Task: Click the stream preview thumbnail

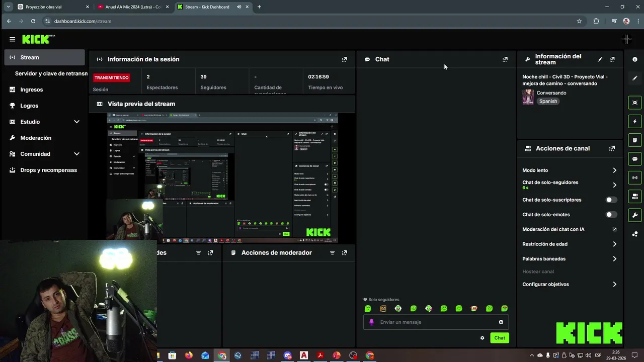Action: pos(222,178)
